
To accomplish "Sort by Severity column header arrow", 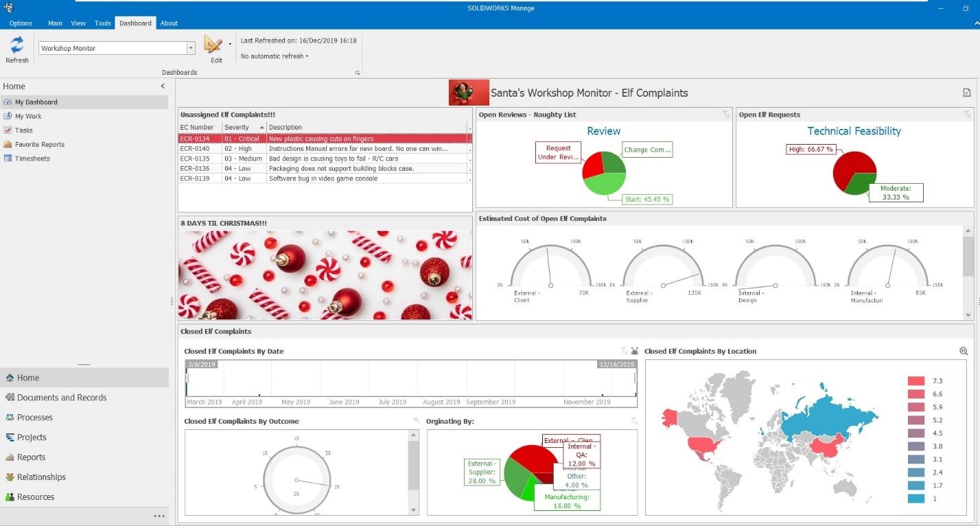I will click(x=261, y=128).
